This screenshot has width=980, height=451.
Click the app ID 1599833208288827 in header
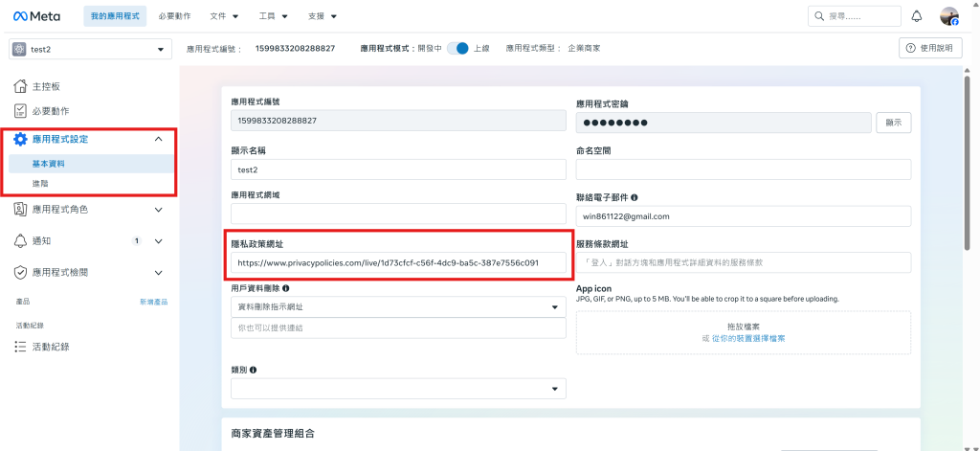click(x=295, y=48)
